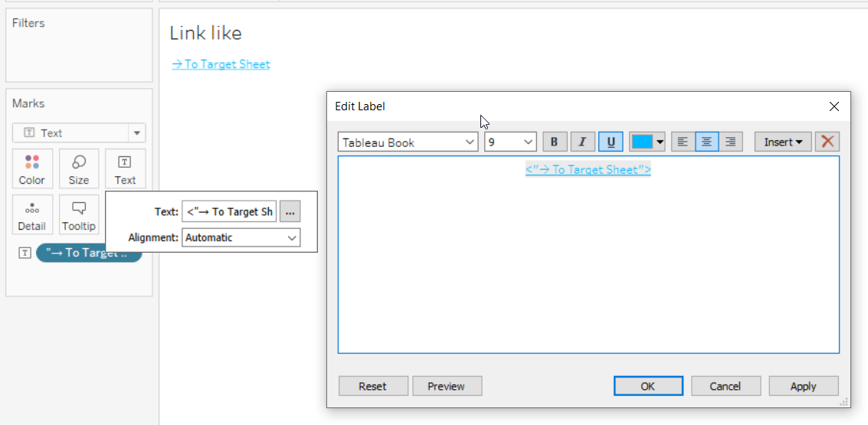Viewport: 868px width, 425px height.
Task: Click the Text marks card button
Action: tap(125, 169)
